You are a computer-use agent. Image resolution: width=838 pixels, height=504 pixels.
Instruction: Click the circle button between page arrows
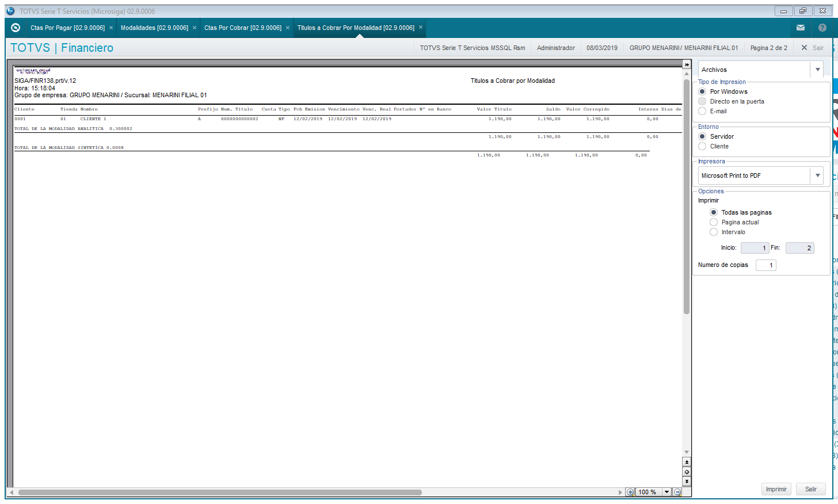(687, 472)
